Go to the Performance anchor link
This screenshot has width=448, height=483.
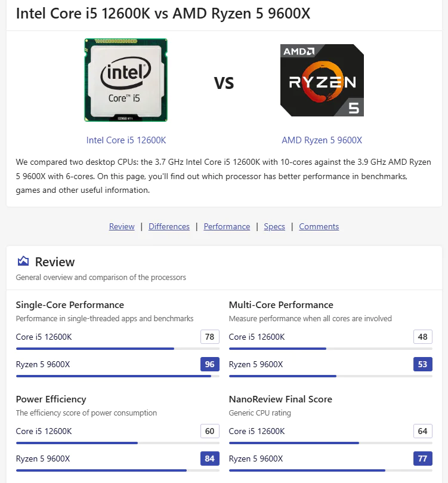pyautogui.click(x=227, y=227)
